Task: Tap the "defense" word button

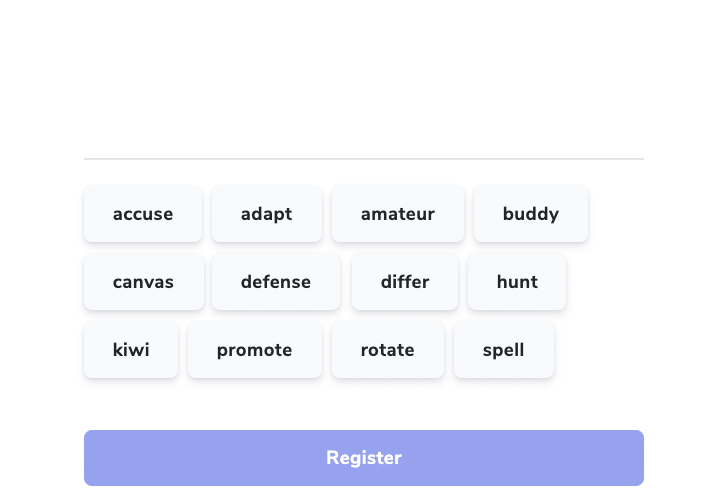Action: [x=275, y=282]
